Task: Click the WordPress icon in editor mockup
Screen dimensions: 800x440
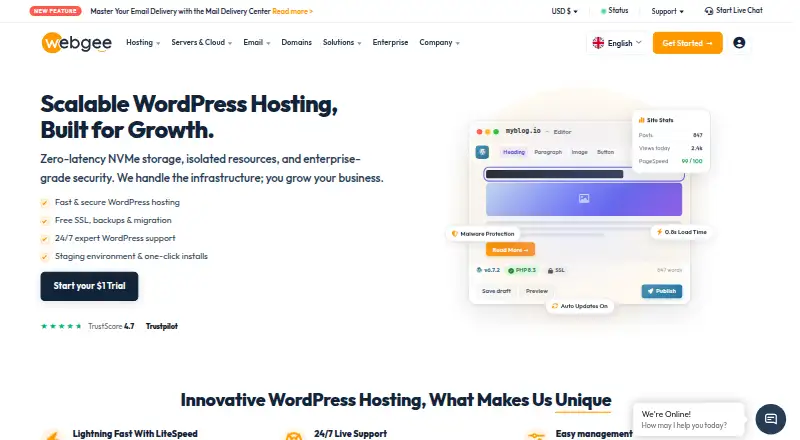Action: coord(482,152)
